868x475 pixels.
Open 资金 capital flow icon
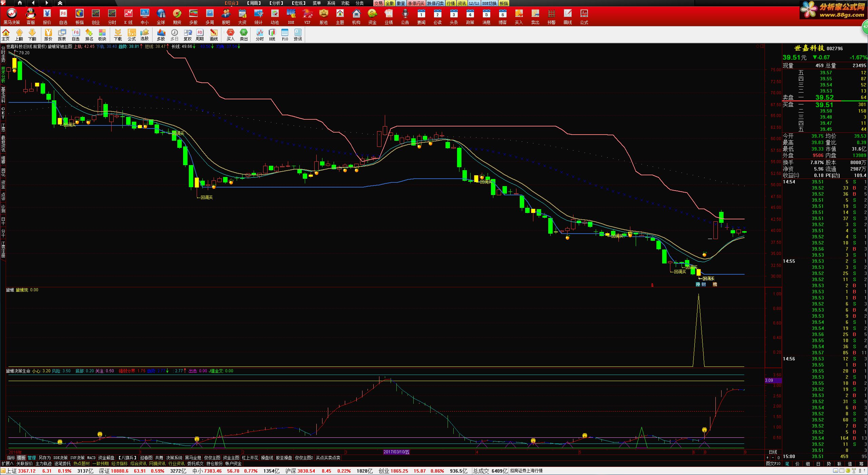372,16
